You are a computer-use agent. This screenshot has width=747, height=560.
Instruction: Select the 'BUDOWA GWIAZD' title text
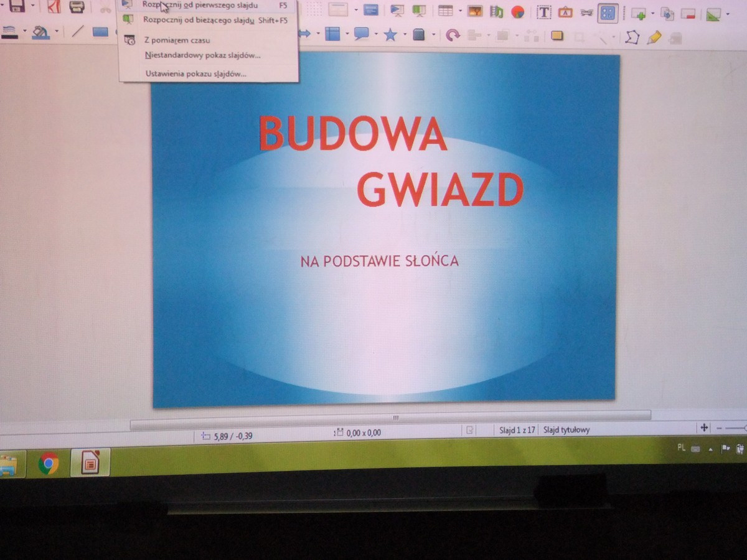coord(391,161)
